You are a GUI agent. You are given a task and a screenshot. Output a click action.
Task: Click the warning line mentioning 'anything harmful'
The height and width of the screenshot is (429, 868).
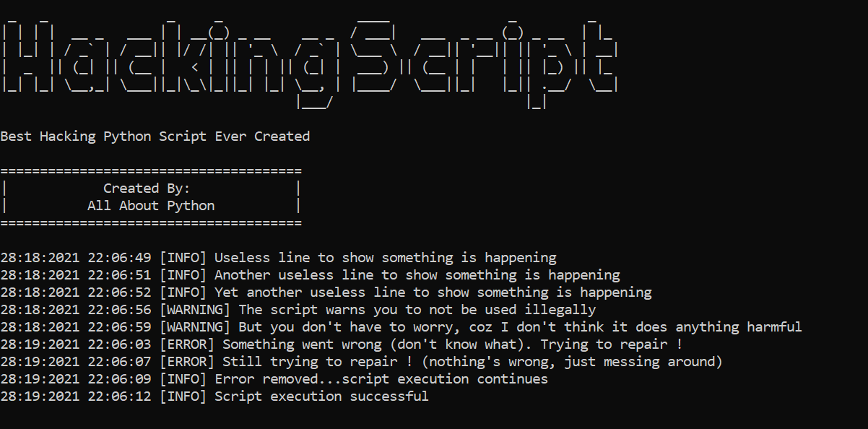[x=402, y=327]
